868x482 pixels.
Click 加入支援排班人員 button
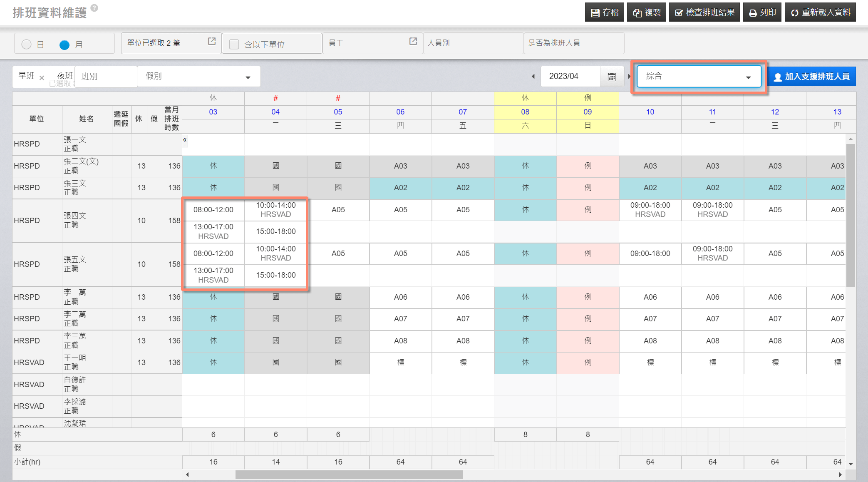pyautogui.click(x=811, y=77)
